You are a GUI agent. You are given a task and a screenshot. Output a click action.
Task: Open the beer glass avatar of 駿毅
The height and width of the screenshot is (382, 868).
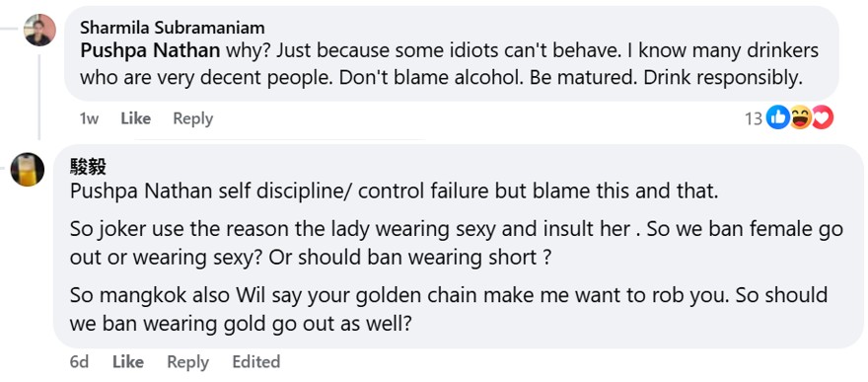28,170
